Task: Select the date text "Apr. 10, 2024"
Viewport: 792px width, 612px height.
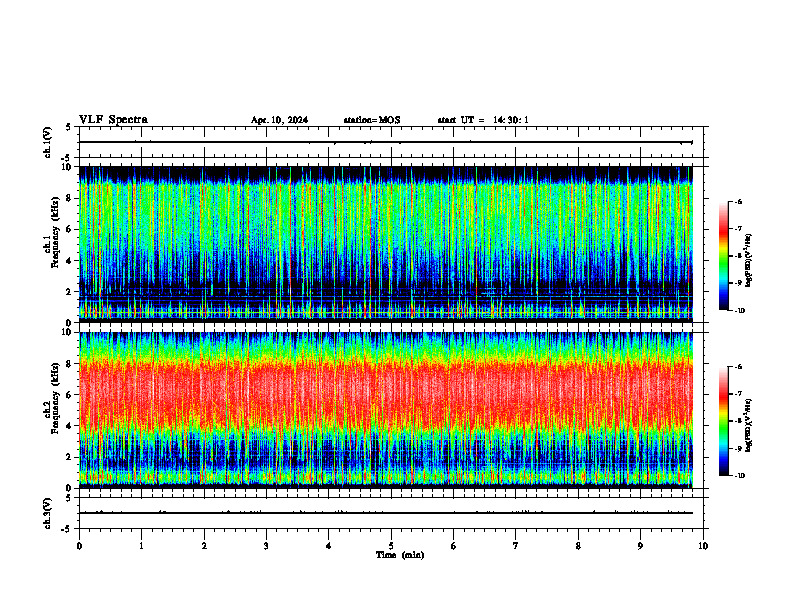Action: pos(279,120)
